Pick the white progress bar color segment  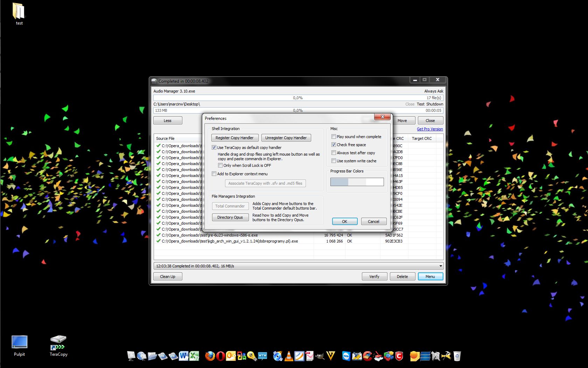pyautogui.click(x=375, y=182)
